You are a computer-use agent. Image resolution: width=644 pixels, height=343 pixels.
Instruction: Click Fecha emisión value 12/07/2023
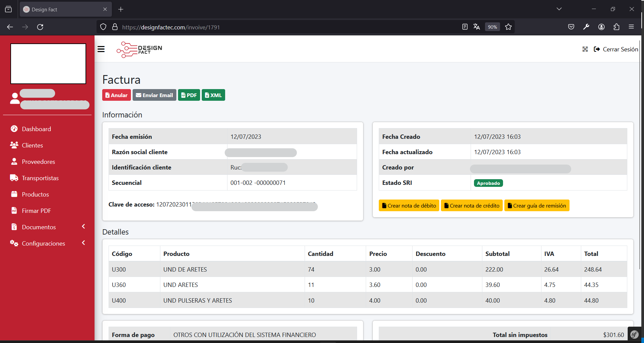click(x=246, y=137)
